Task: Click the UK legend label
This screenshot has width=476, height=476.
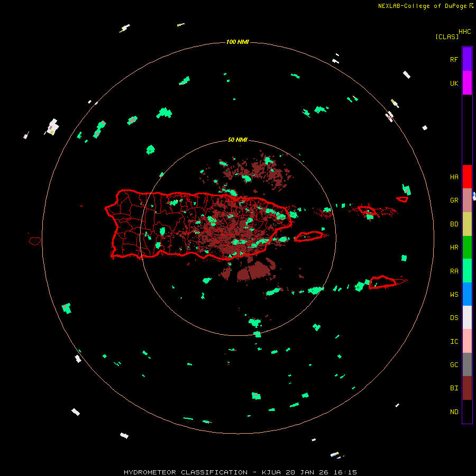Action: pyautogui.click(x=454, y=83)
